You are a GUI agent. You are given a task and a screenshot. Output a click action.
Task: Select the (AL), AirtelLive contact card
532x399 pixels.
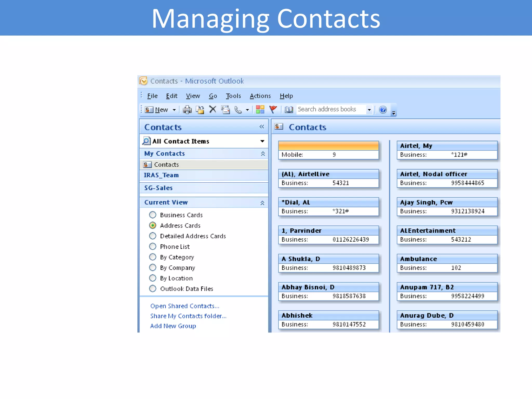pos(328,178)
